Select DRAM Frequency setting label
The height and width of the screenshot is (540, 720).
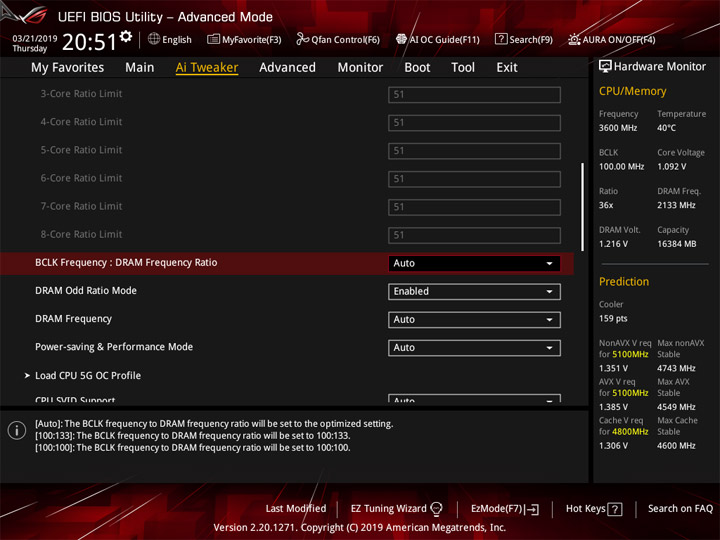pos(73,319)
